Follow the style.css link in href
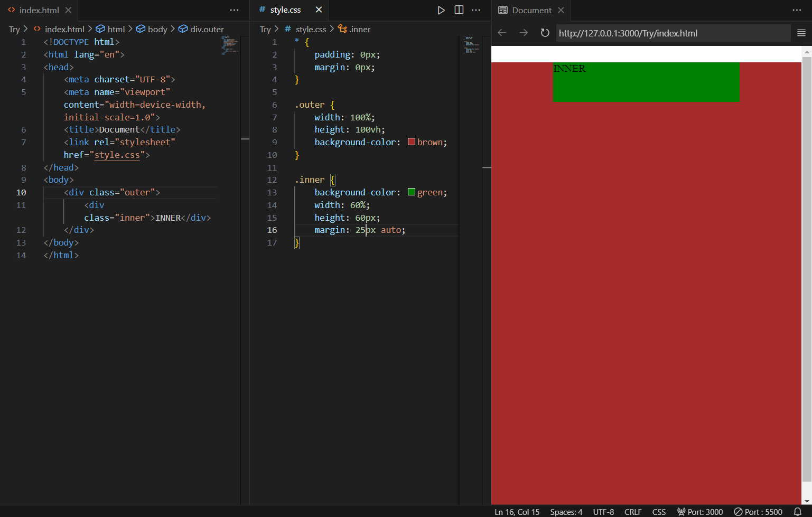This screenshot has height=517, width=812. coord(117,155)
